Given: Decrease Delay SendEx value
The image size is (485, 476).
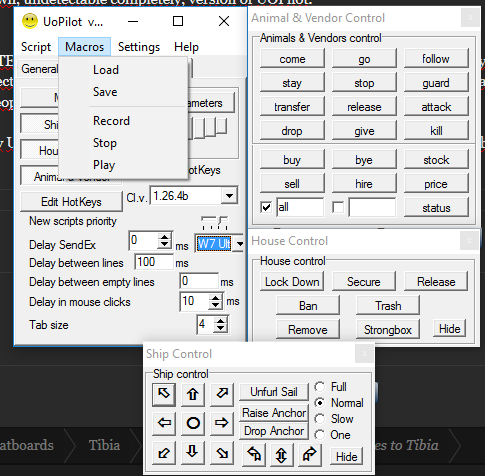Looking at the screenshot, I should [x=164, y=245].
